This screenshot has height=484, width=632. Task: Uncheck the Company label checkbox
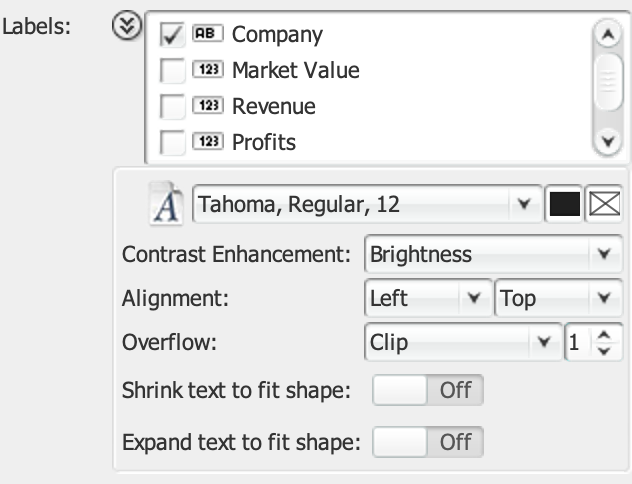point(173,36)
